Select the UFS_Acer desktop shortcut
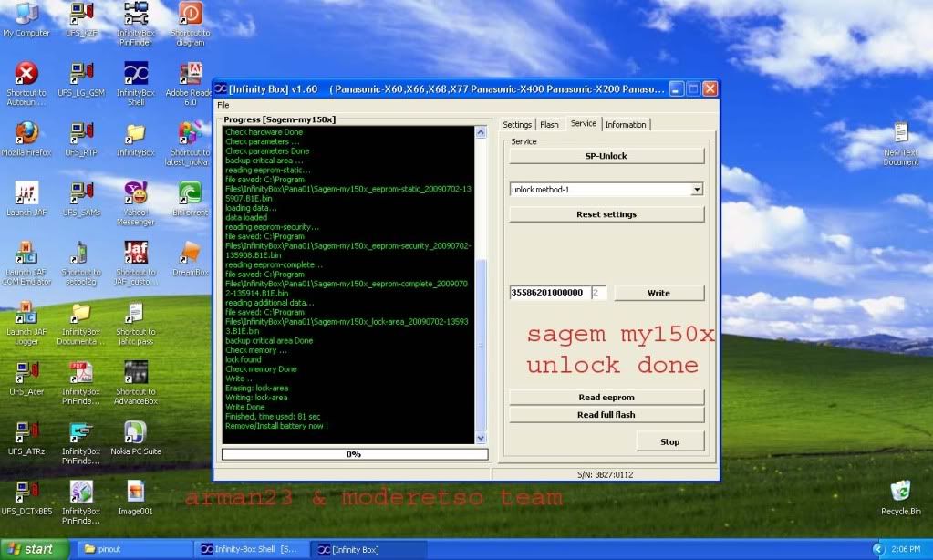The width and height of the screenshot is (933, 560). [26, 379]
